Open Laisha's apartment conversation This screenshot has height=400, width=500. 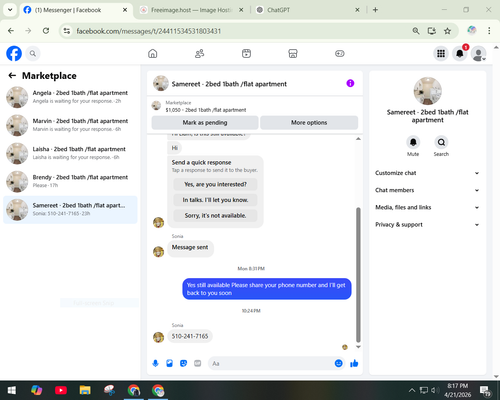[x=70, y=153]
